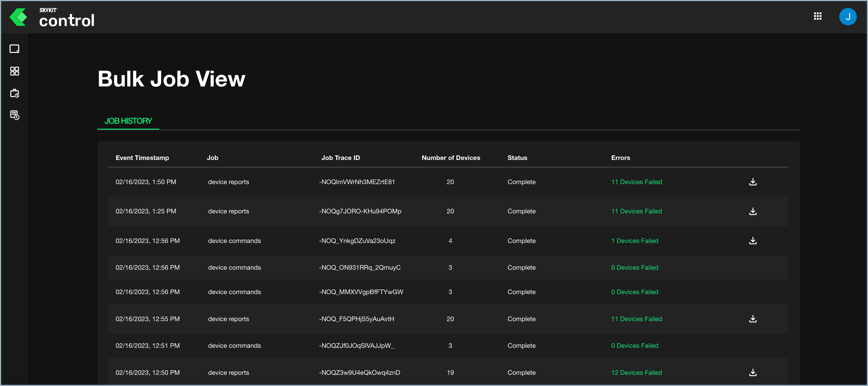Select trace ID -NOQ_F5QPHjS5yAuAvtH
Viewport: 868px width, 386px height.
[356, 319]
